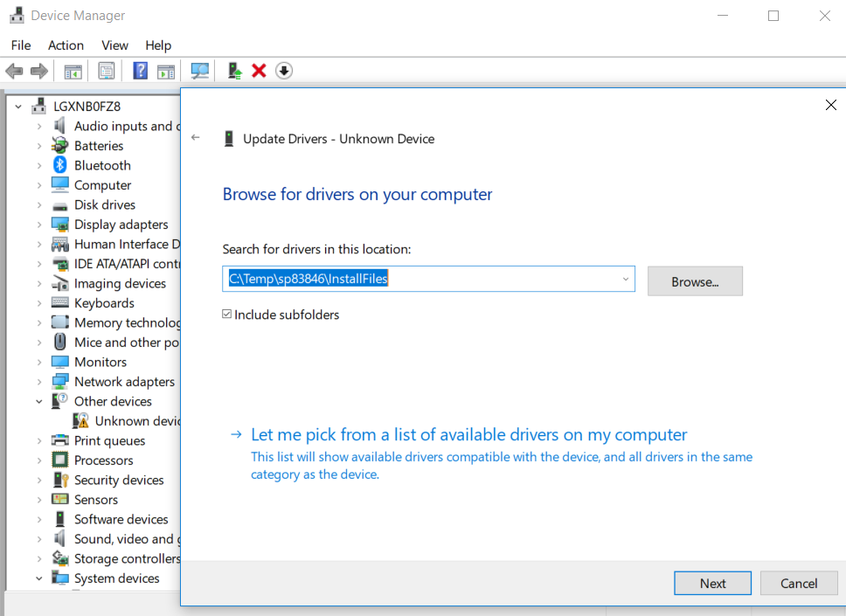Viewport: 846px width, 616px height.
Task: Click Scan for hardware changes toolbar icon
Action: pyautogui.click(x=200, y=71)
